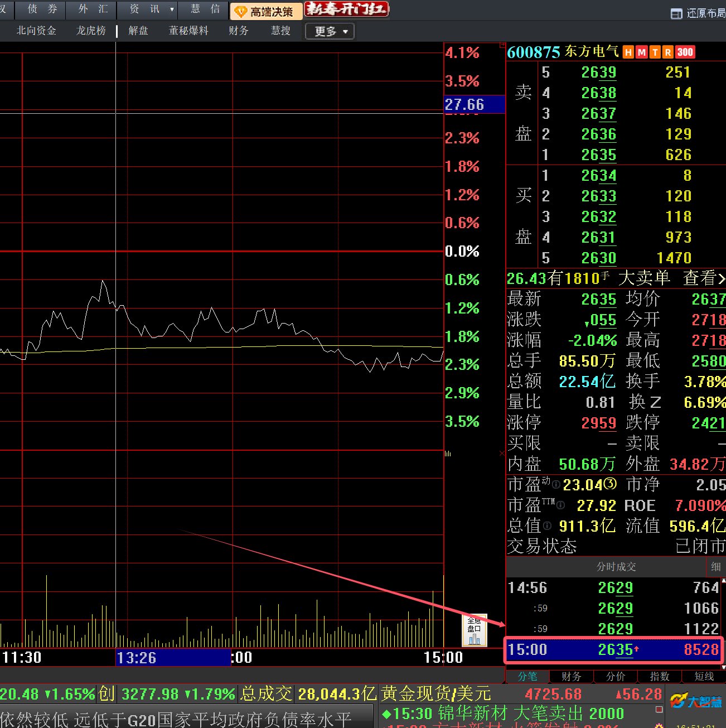
Task: Click the orange H badge beside 东方电气
Action: coord(628,52)
